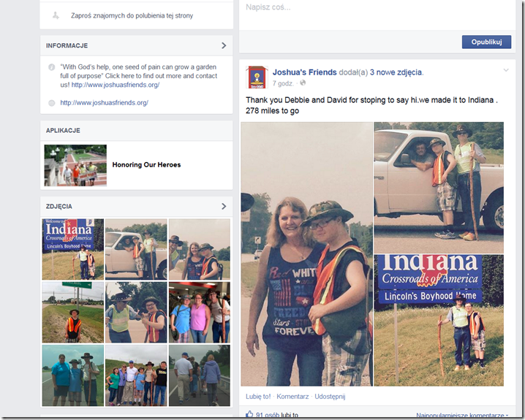This screenshot has width=525, height=420.
Task: Open blue shirts trio thumbnail
Action: pyautogui.click(x=73, y=375)
